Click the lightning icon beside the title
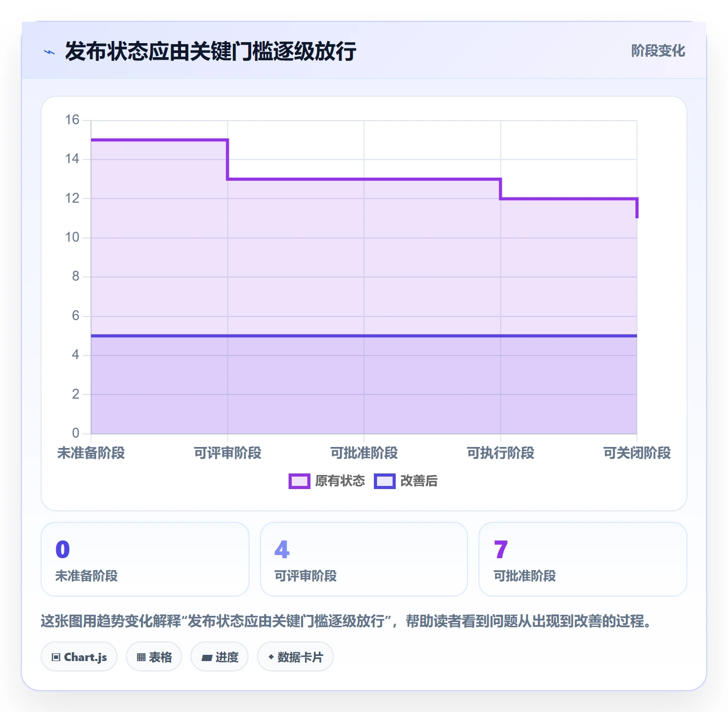 [x=49, y=52]
